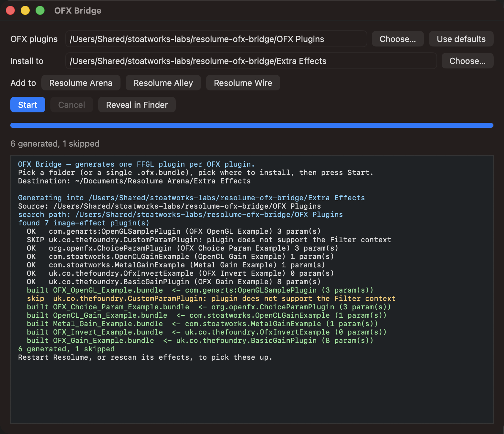Image resolution: width=504 pixels, height=434 pixels.
Task: Click the 'Source:' log line
Action: click(169, 206)
